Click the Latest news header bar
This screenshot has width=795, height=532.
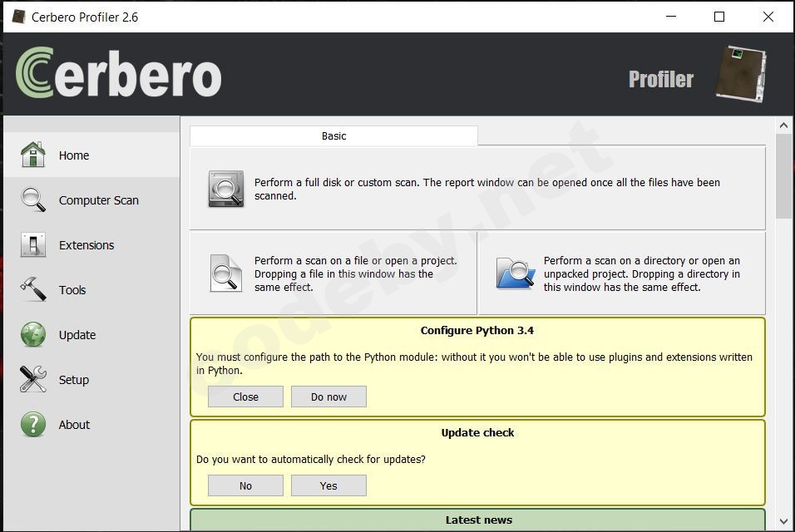478,520
